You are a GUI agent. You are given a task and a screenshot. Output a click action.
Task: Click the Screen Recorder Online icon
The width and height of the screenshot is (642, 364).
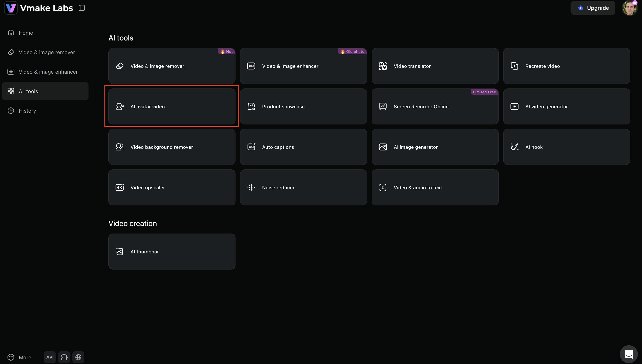coord(383,106)
